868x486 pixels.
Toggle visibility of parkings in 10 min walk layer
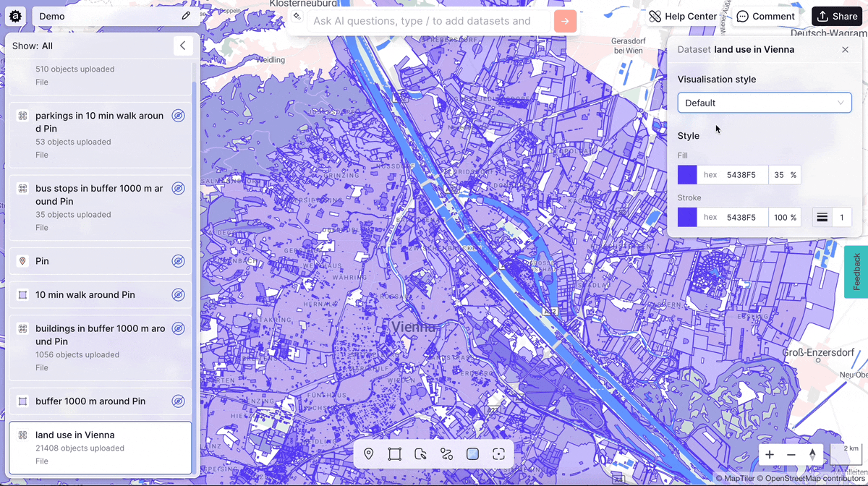tap(178, 115)
